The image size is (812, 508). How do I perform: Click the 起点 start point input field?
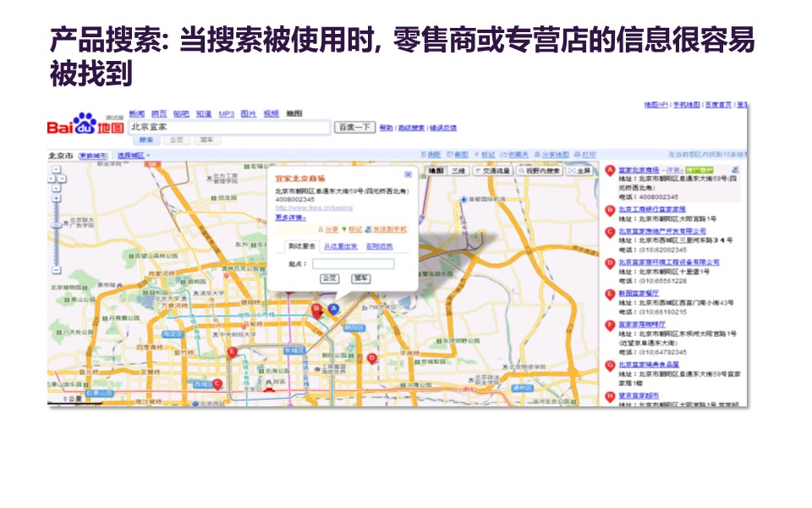click(x=353, y=264)
